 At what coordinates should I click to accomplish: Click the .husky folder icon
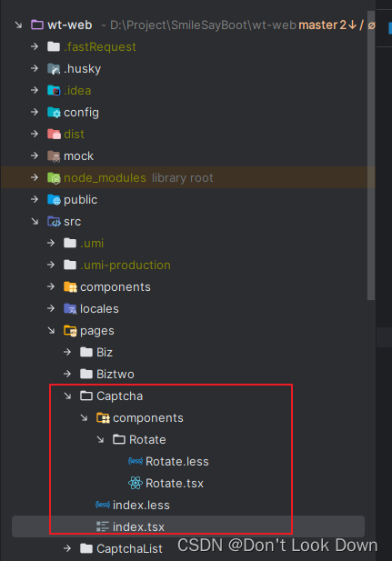[54, 69]
